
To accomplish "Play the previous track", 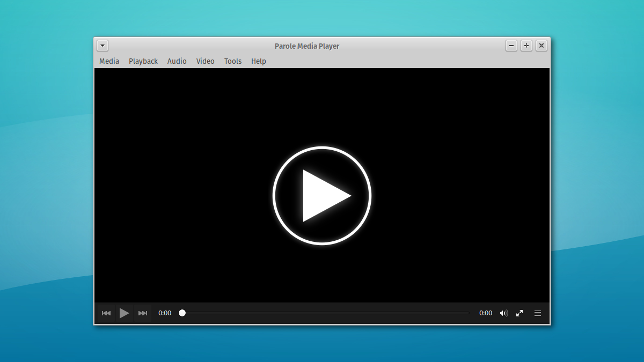I will pos(106,313).
